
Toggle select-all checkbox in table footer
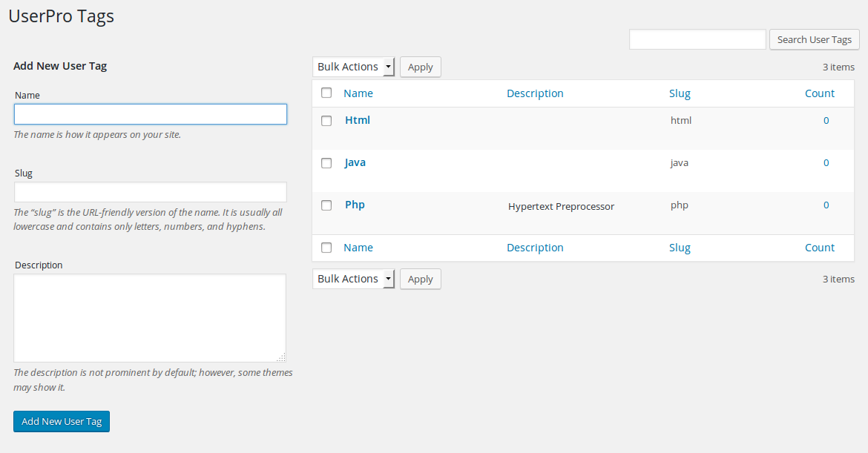click(326, 248)
